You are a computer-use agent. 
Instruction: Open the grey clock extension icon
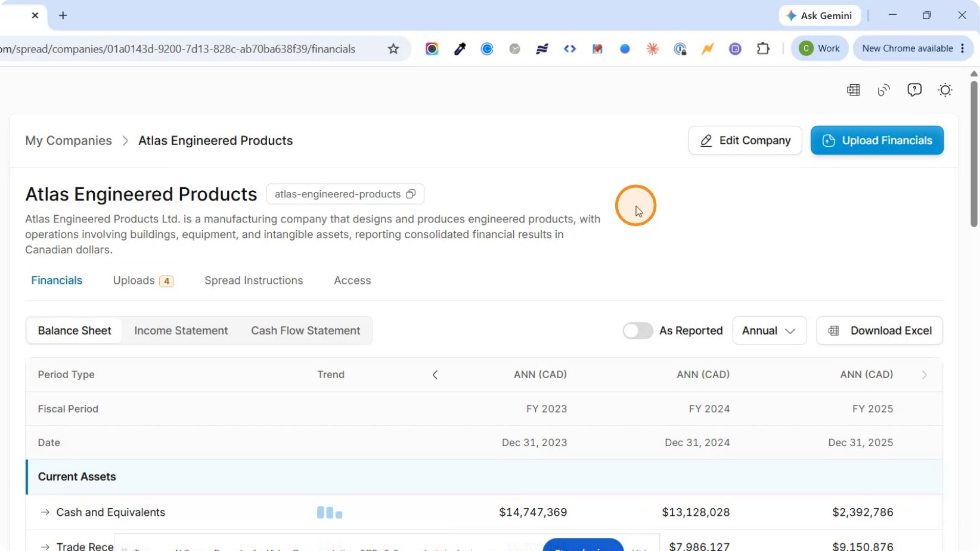pyautogui.click(x=514, y=49)
